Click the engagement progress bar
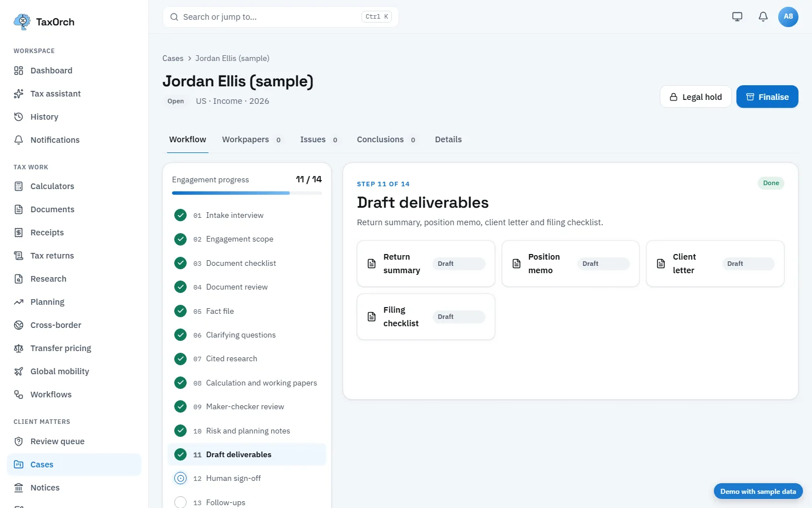The height and width of the screenshot is (508, 812). click(x=247, y=193)
